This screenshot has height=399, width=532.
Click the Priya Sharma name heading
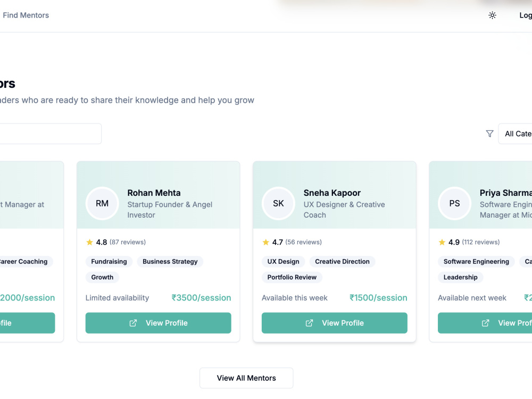click(505, 193)
